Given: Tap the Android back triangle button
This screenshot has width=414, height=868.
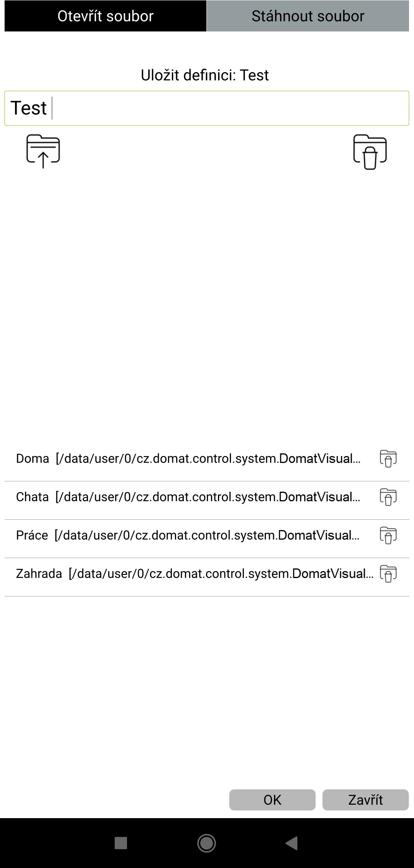Looking at the screenshot, I should click(x=292, y=843).
